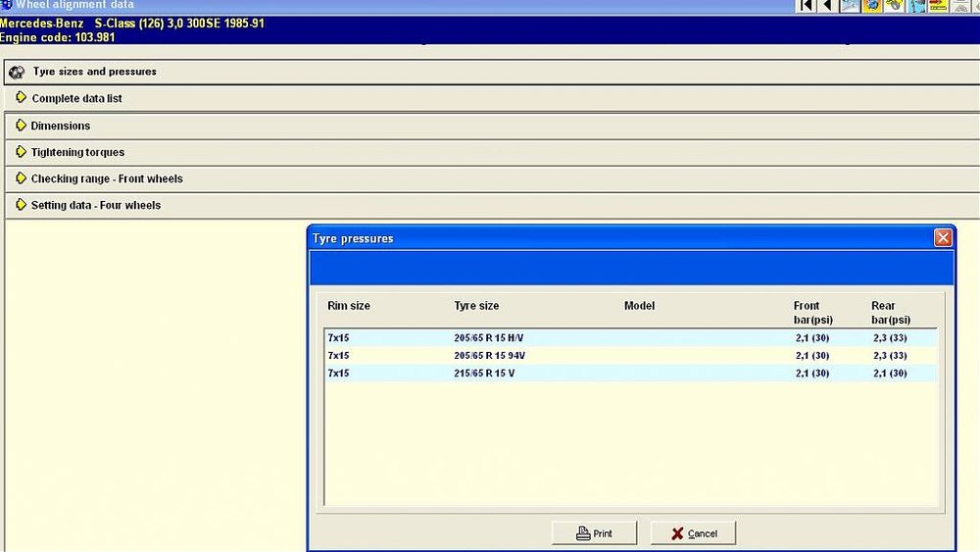
Task: Click rear pressure 2,1 (30) in 215/65 row
Action: click(x=890, y=374)
